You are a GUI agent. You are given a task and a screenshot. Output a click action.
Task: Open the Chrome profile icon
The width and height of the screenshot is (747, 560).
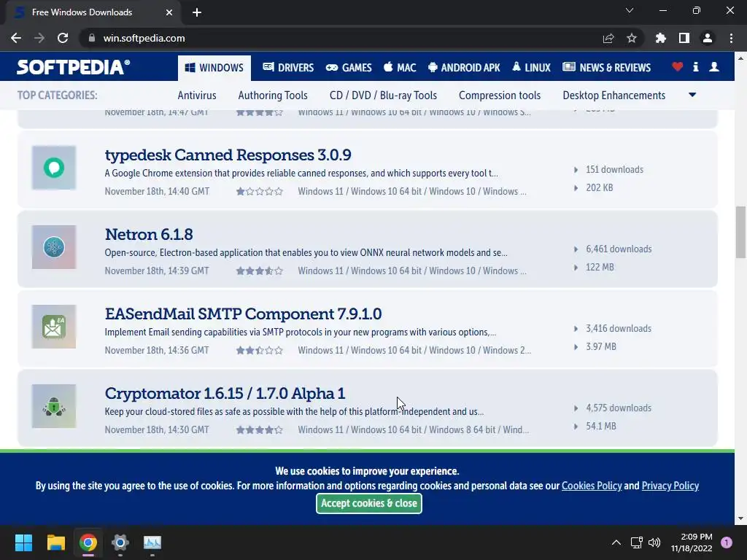(x=707, y=38)
